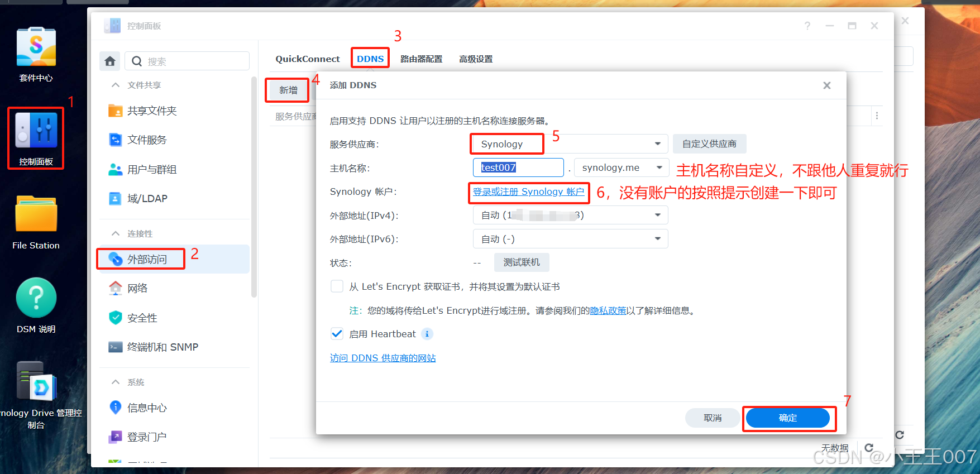Open Control Panel desktop icon
The image size is (980, 474).
(x=36, y=138)
